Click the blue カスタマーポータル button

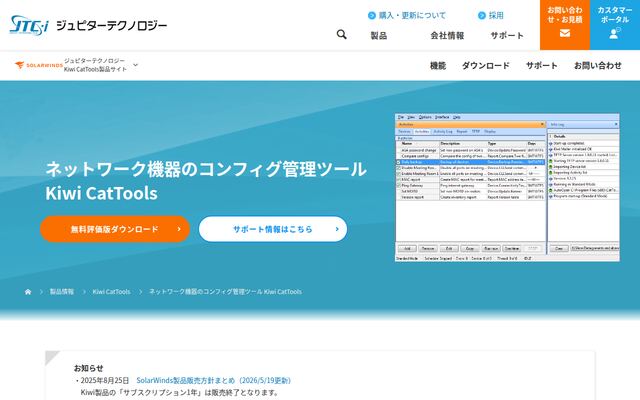[615, 25]
